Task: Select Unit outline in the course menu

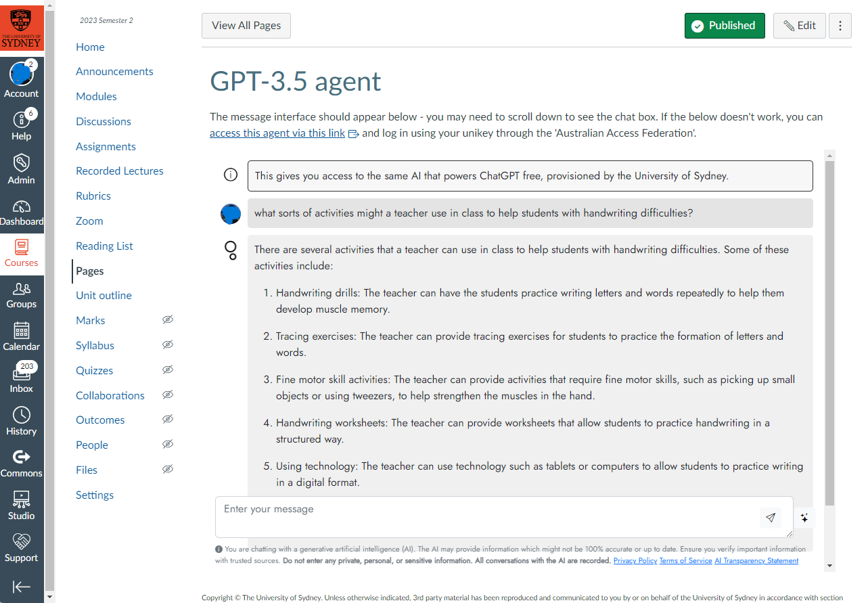Action: (104, 296)
